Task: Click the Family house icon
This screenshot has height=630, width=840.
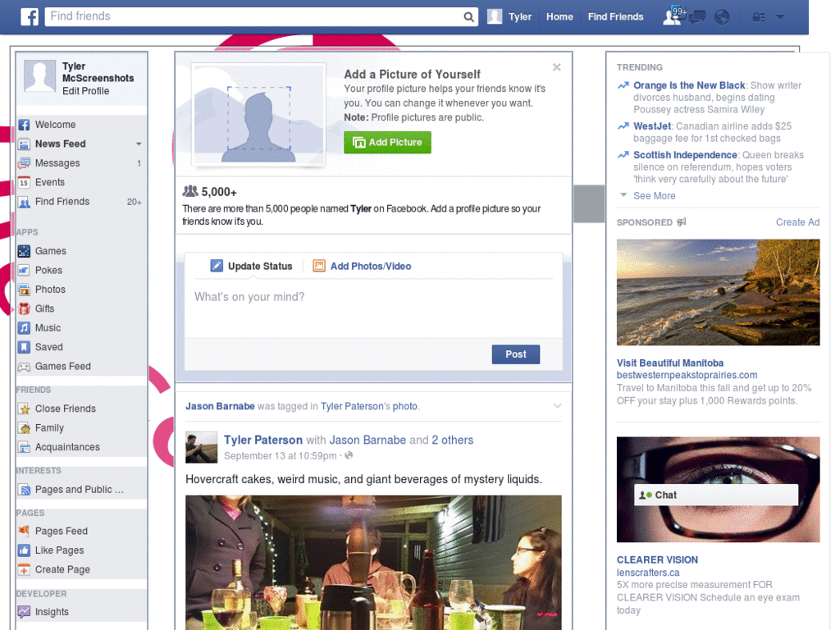Action: pos(24,428)
